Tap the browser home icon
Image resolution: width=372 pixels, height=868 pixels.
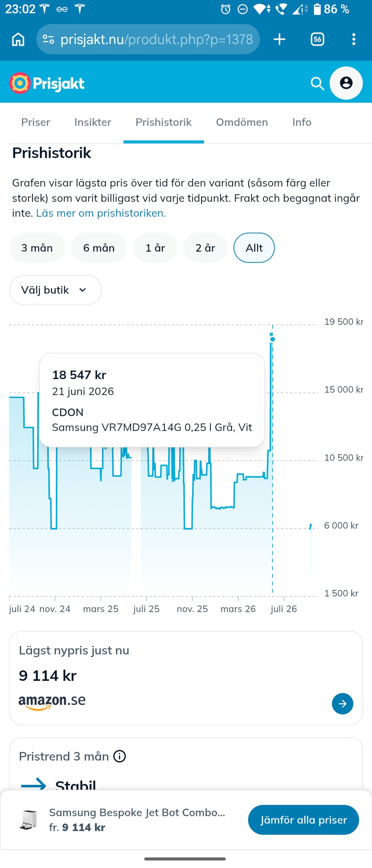pos(18,39)
